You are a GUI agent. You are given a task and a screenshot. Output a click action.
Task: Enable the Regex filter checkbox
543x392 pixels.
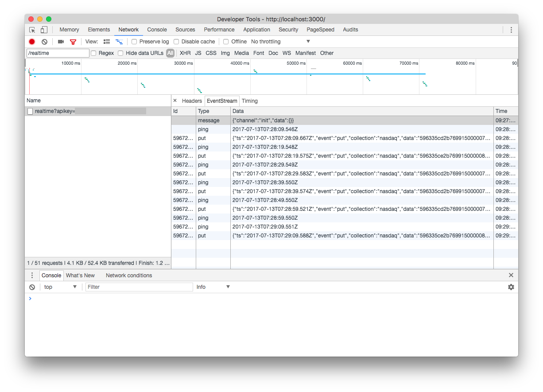pyautogui.click(x=93, y=53)
